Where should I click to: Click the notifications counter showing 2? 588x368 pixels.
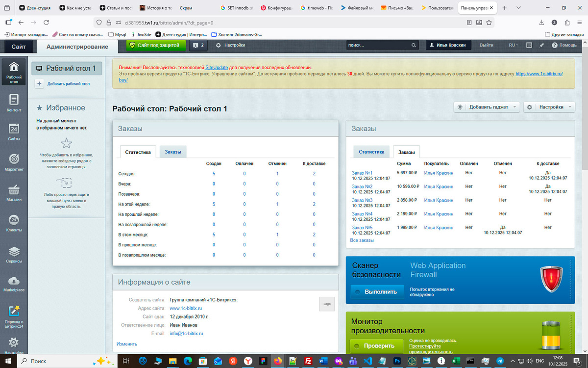[198, 45]
